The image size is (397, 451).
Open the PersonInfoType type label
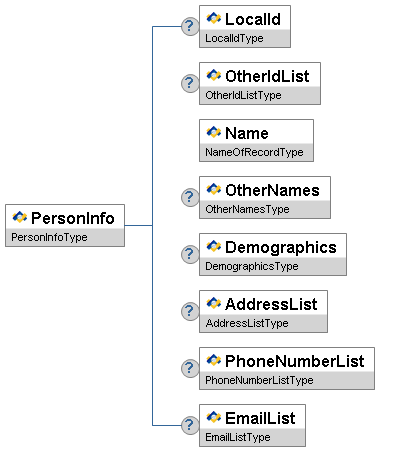click(x=49, y=237)
